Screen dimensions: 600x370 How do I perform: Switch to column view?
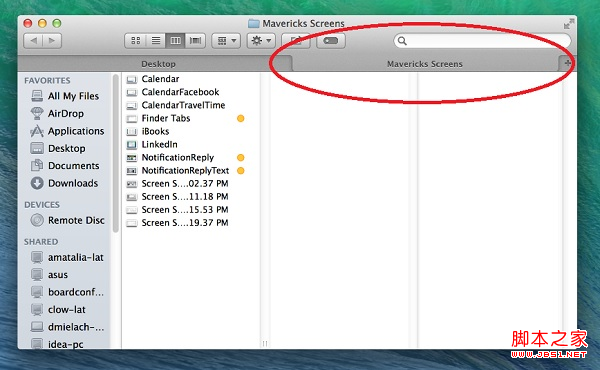pos(175,41)
